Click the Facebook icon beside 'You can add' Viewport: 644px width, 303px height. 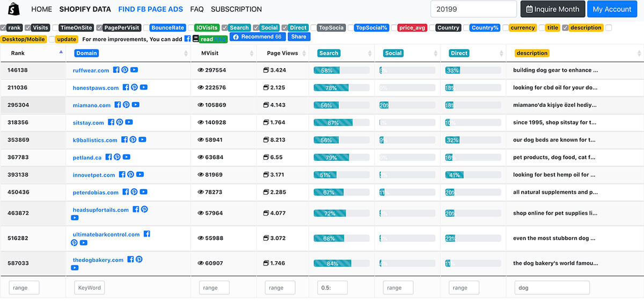tap(187, 39)
